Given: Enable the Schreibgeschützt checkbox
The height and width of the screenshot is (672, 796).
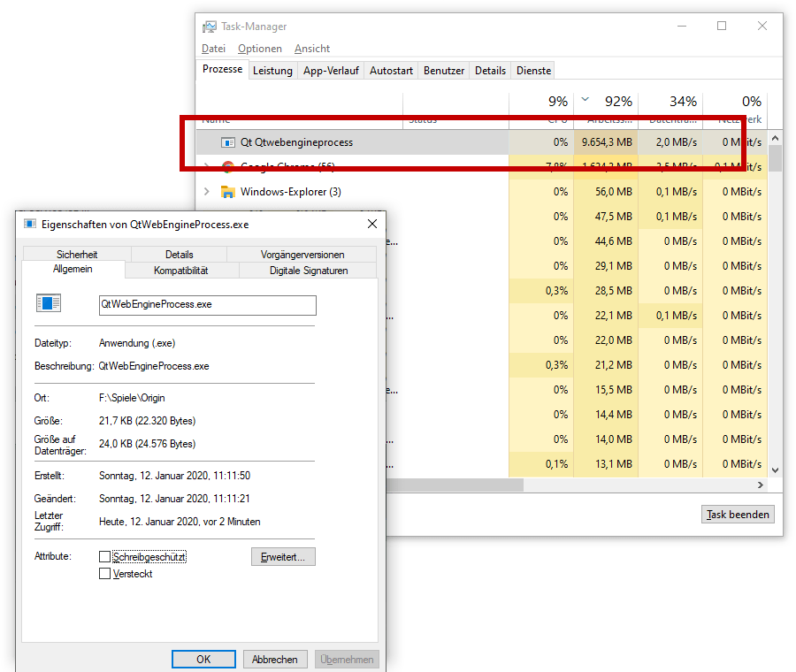Looking at the screenshot, I should point(105,557).
